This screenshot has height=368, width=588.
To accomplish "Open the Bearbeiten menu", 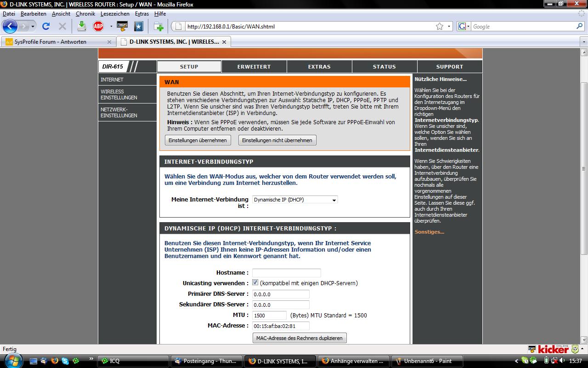I will pos(34,14).
